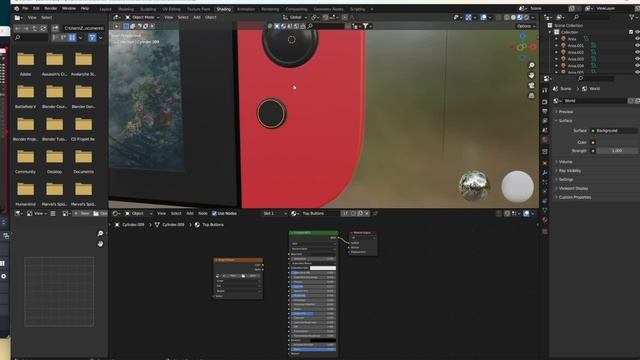This screenshot has height=360, width=640.
Task: Adjust the world Strength value slider
Action: click(618, 151)
